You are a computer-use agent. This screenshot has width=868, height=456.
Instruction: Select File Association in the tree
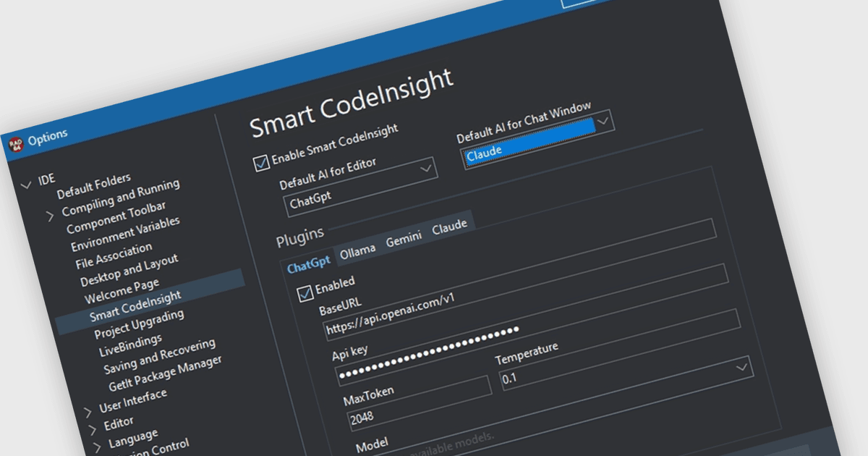(114, 256)
